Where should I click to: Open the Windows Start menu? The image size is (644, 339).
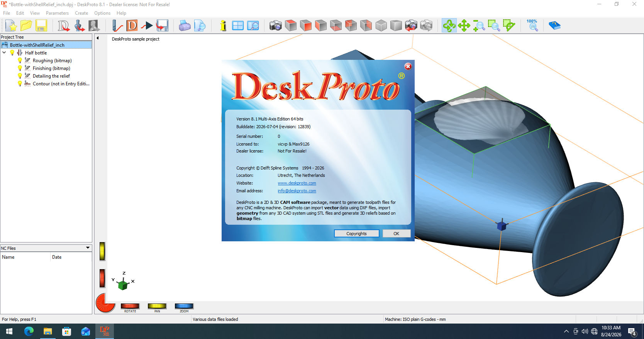9,331
